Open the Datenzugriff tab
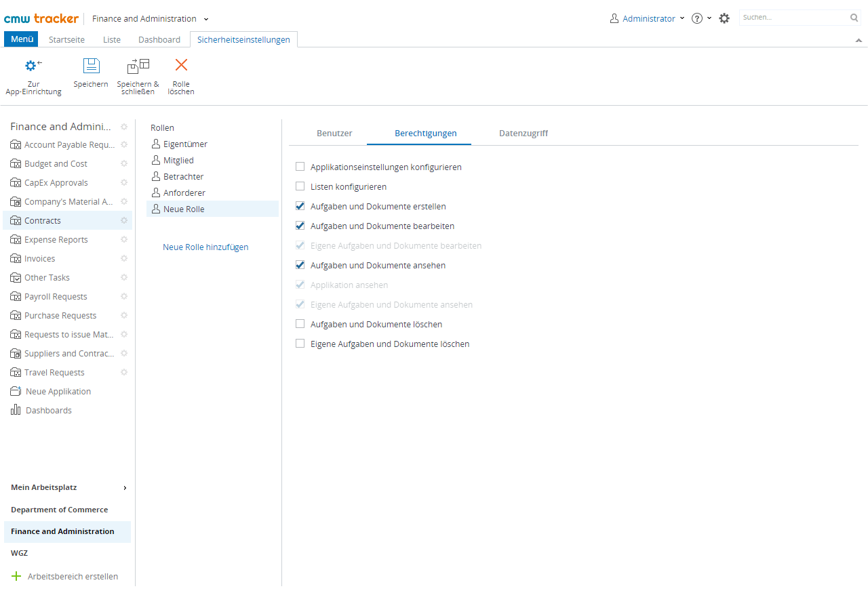The image size is (868, 593). coord(524,133)
